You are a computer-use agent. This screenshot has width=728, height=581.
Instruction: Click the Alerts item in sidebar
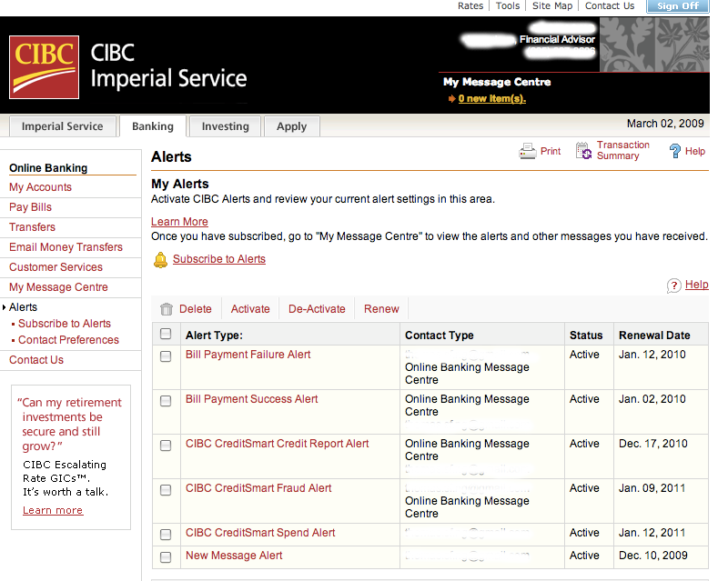[x=24, y=307]
